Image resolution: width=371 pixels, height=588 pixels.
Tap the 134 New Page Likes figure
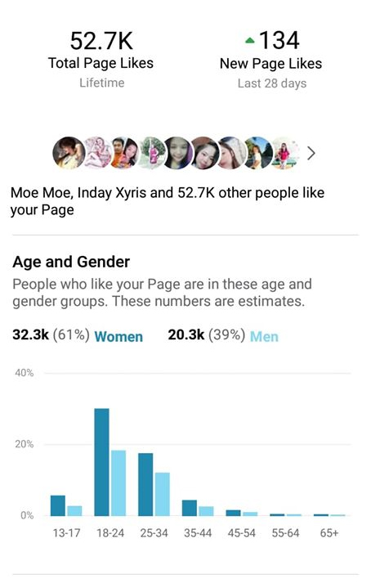[279, 40]
